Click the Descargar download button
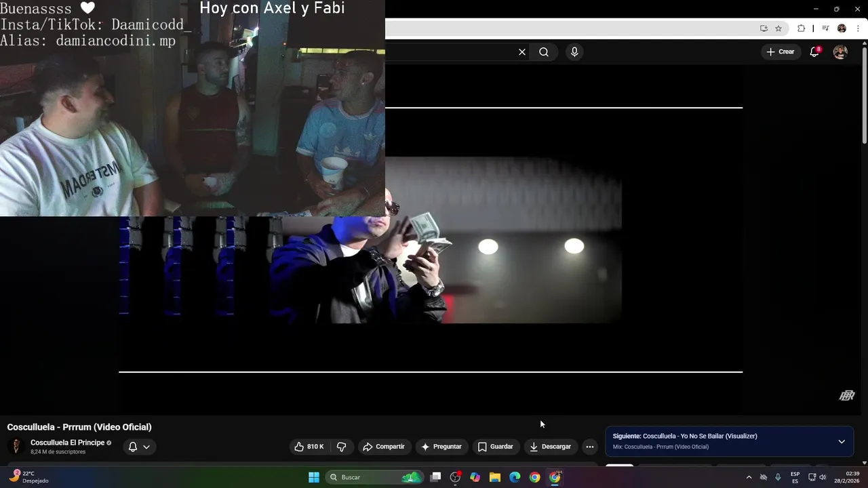Viewport: 868px width, 488px height. (551, 447)
